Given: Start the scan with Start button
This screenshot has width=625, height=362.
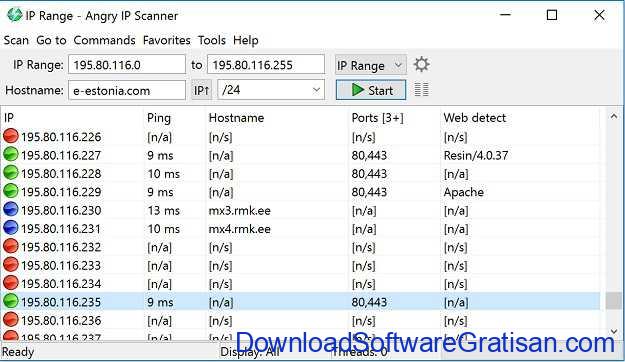Looking at the screenshot, I should 371,90.
